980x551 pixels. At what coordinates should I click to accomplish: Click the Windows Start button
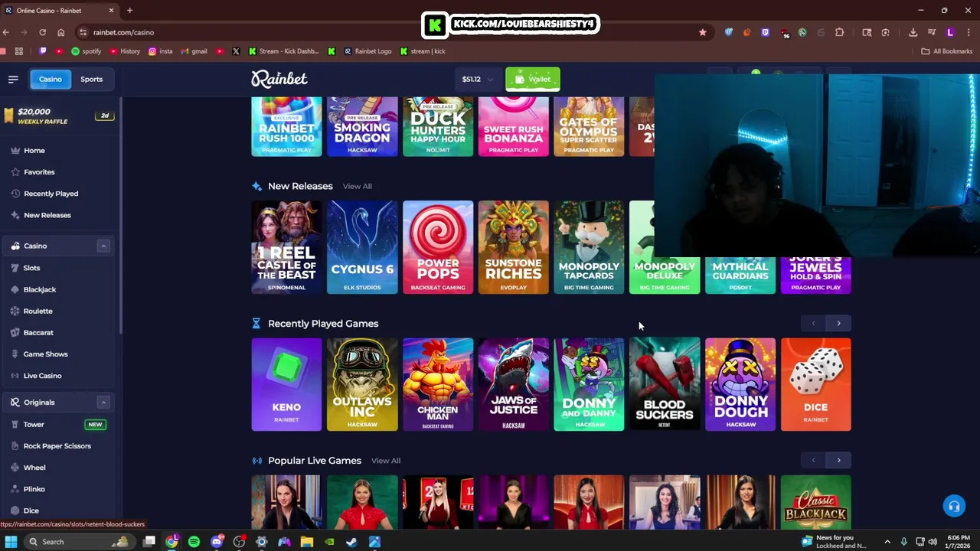tap(11, 542)
